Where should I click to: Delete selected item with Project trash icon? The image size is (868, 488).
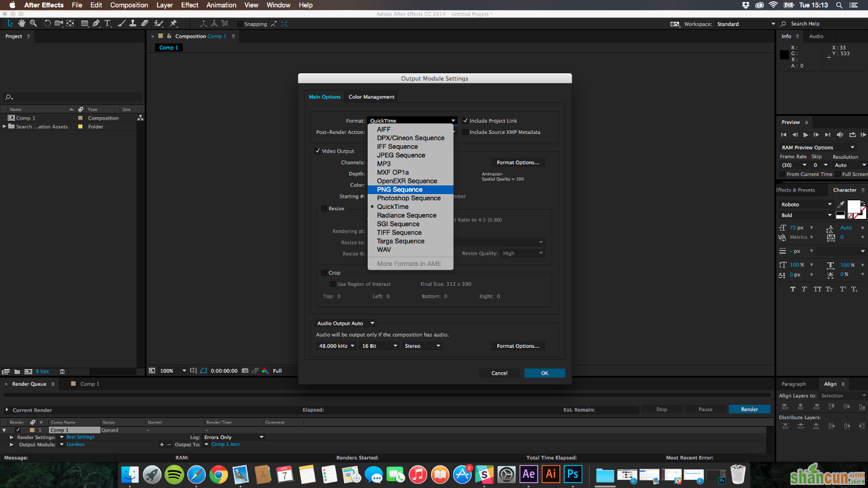coord(62,371)
